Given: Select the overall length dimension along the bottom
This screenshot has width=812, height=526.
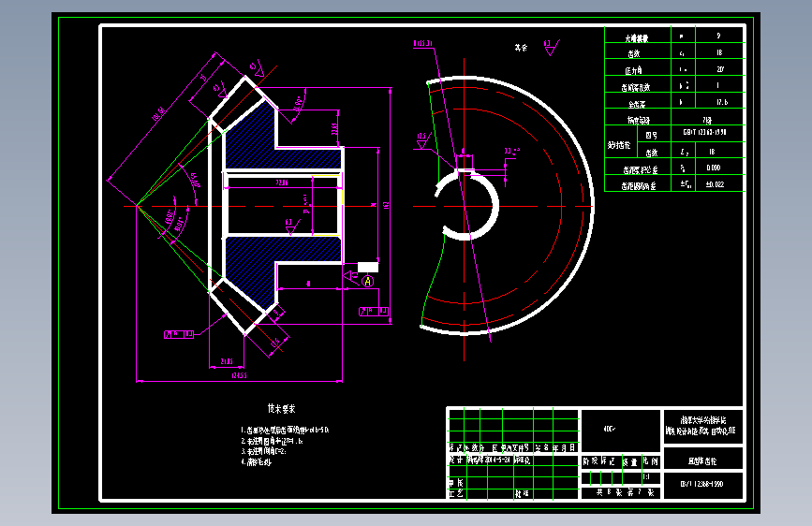Looking at the screenshot, I should 239,375.
